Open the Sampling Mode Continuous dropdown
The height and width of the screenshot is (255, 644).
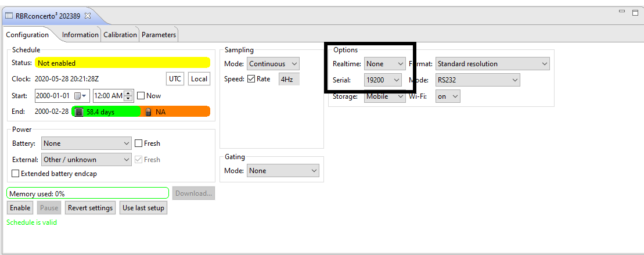pos(273,64)
